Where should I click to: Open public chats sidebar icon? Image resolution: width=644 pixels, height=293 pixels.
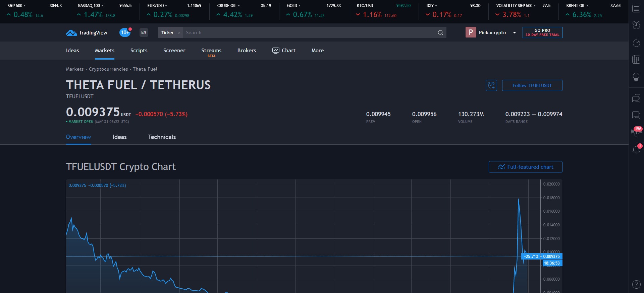click(x=636, y=98)
